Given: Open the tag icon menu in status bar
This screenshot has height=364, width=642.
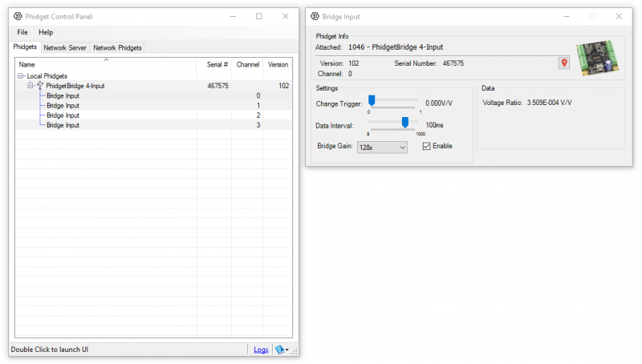Looking at the screenshot, I should coord(282,350).
